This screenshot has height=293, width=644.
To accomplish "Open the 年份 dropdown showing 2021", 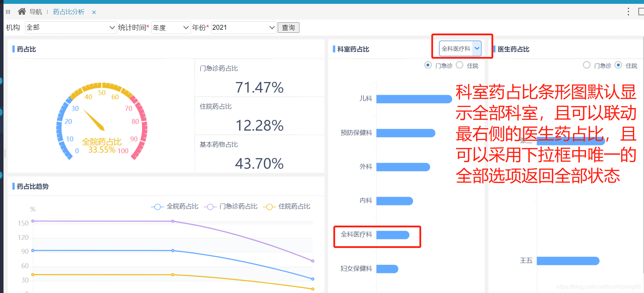I will [244, 28].
